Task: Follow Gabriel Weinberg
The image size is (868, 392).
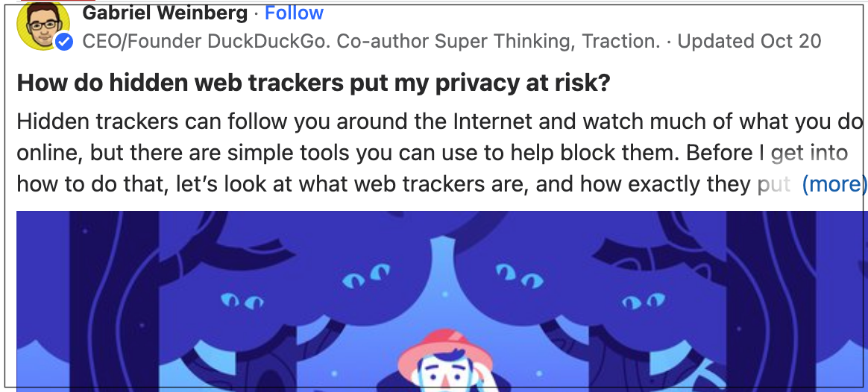Action: pyautogui.click(x=294, y=13)
